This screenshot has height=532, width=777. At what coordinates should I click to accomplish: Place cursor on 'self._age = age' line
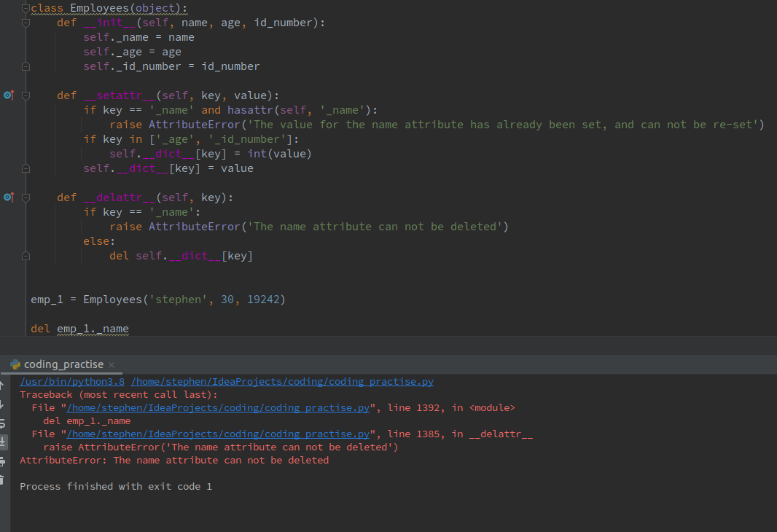tap(133, 52)
